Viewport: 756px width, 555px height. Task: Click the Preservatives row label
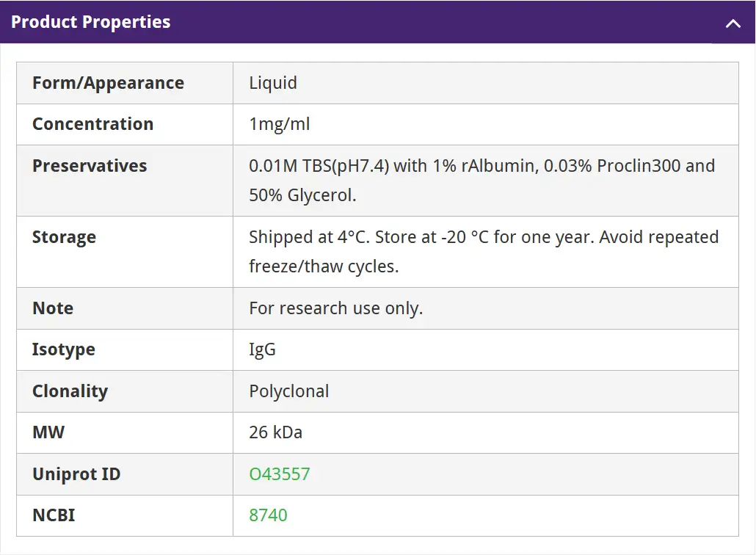point(90,166)
